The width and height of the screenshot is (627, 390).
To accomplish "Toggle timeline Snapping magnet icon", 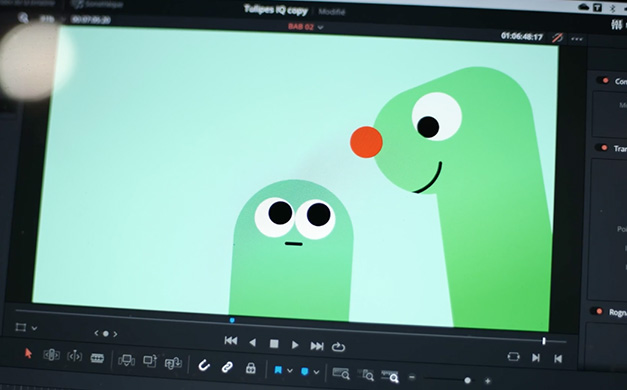I will click(x=204, y=365).
